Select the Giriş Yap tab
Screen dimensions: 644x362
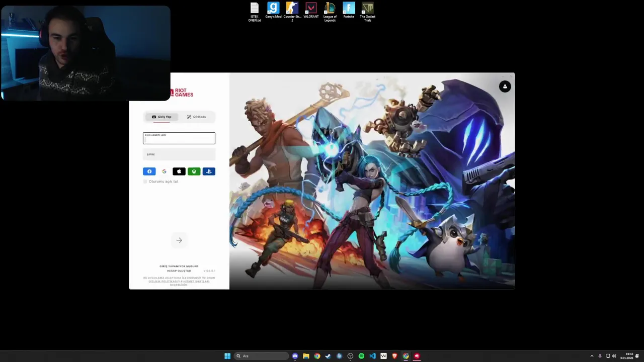point(162,117)
